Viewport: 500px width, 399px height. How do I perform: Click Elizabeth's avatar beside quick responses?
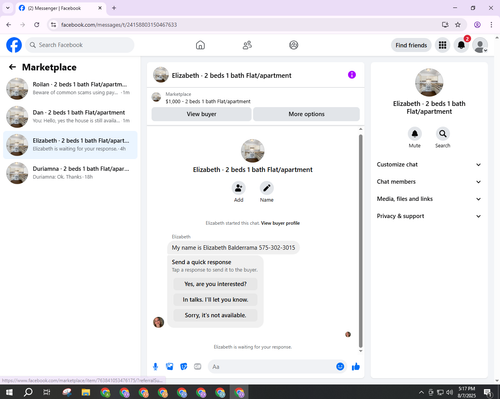(x=158, y=322)
